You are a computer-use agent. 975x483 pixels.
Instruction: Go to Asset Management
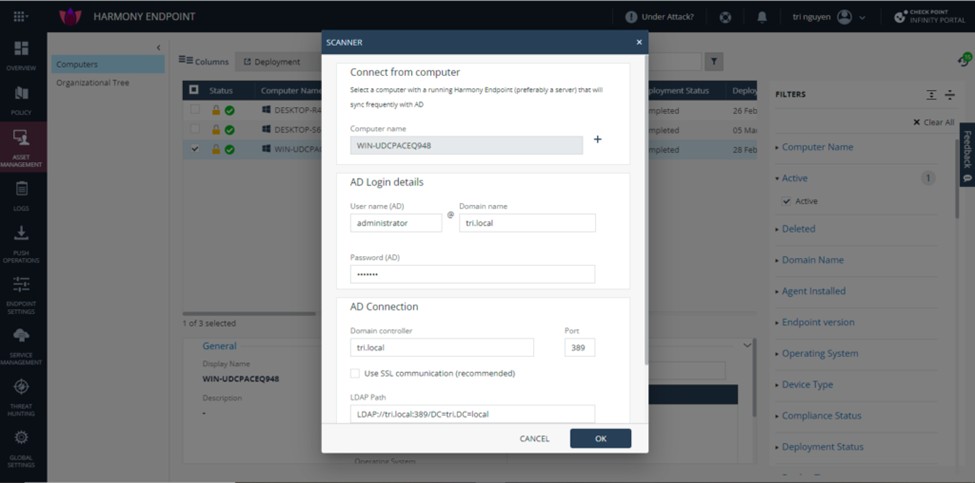pos(21,149)
